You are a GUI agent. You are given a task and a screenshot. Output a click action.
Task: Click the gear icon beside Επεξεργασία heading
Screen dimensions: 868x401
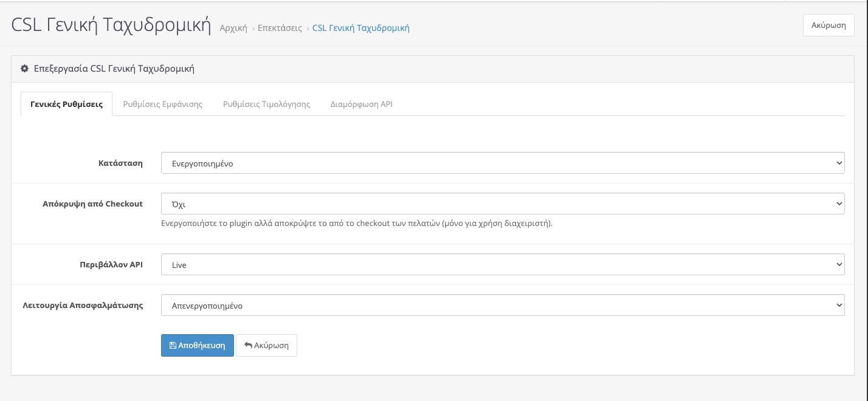pyautogui.click(x=24, y=69)
